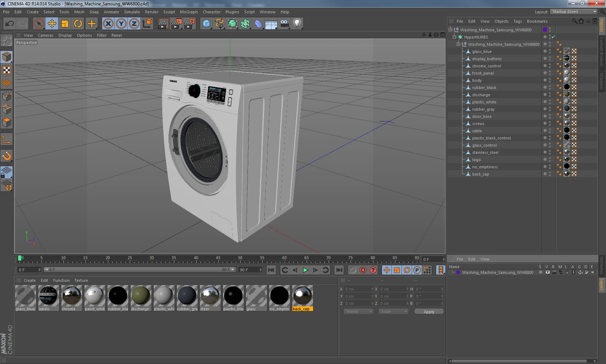Image resolution: width=606 pixels, height=364 pixels.
Task: Select the front_panel object in tree
Action: pyautogui.click(x=483, y=73)
